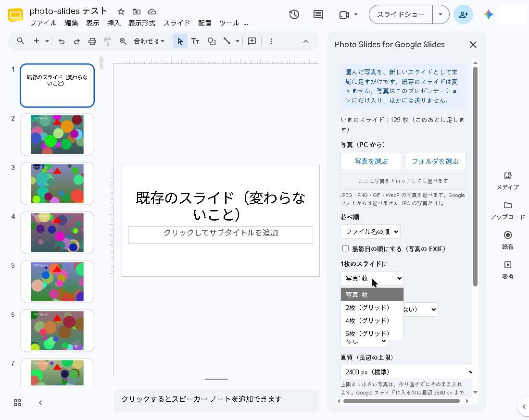This screenshot has width=529, height=420.
Task: Open the 表示形式 menu
Action: click(142, 23)
